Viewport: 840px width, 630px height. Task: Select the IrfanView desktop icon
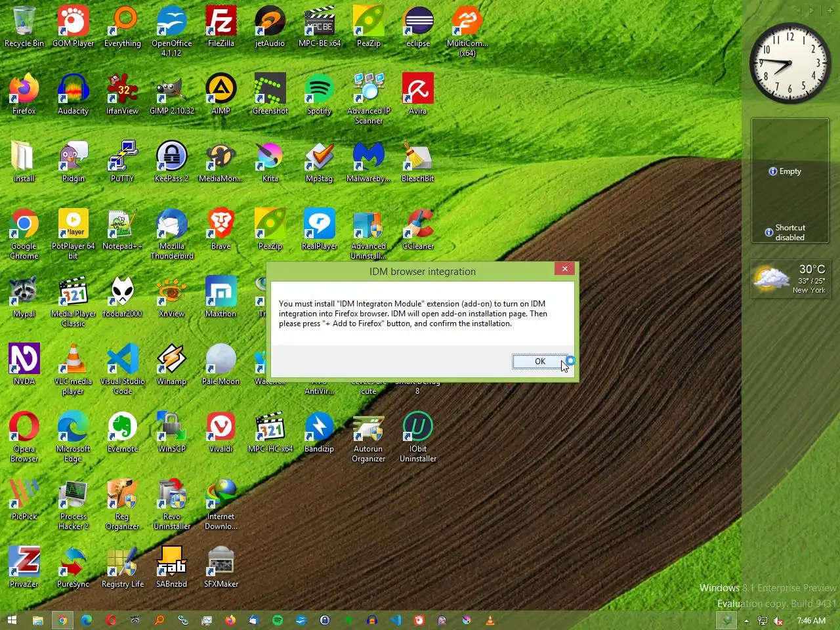click(123, 94)
